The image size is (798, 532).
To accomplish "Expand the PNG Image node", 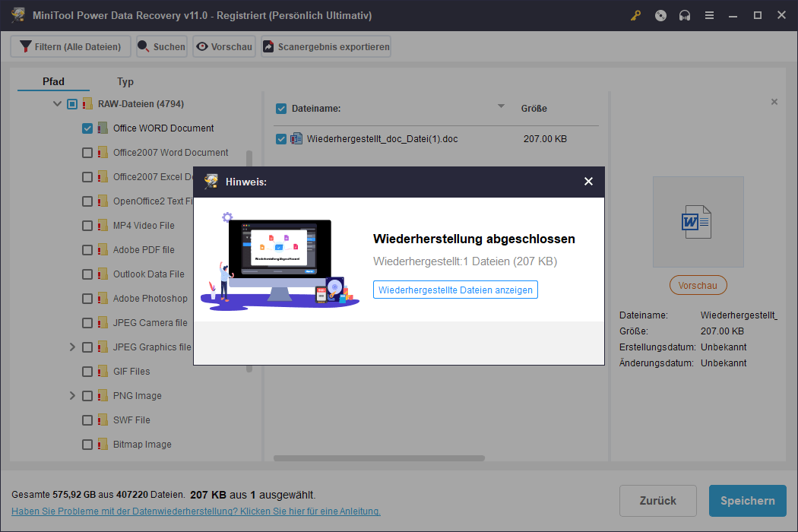I will point(73,396).
